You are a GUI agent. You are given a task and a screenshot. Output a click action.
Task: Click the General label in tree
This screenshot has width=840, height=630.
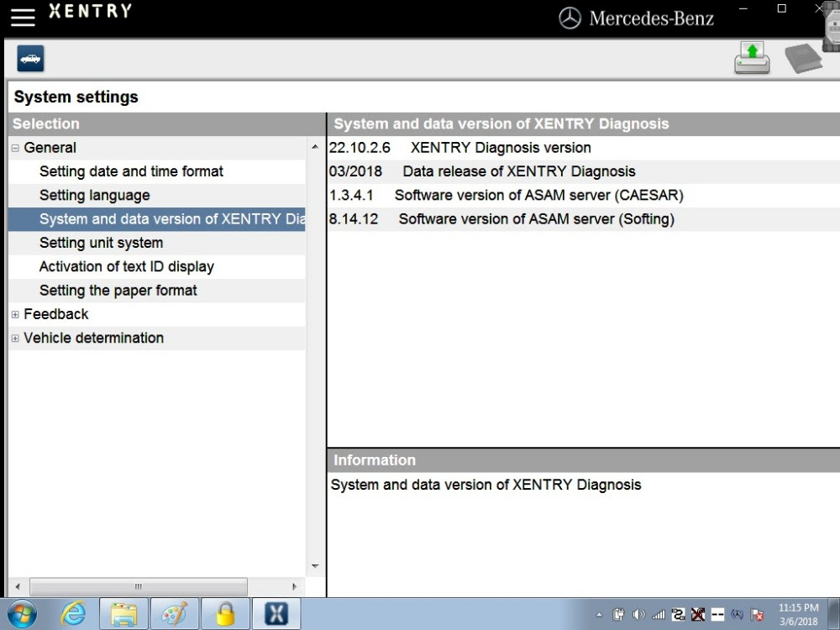point(50,148)
